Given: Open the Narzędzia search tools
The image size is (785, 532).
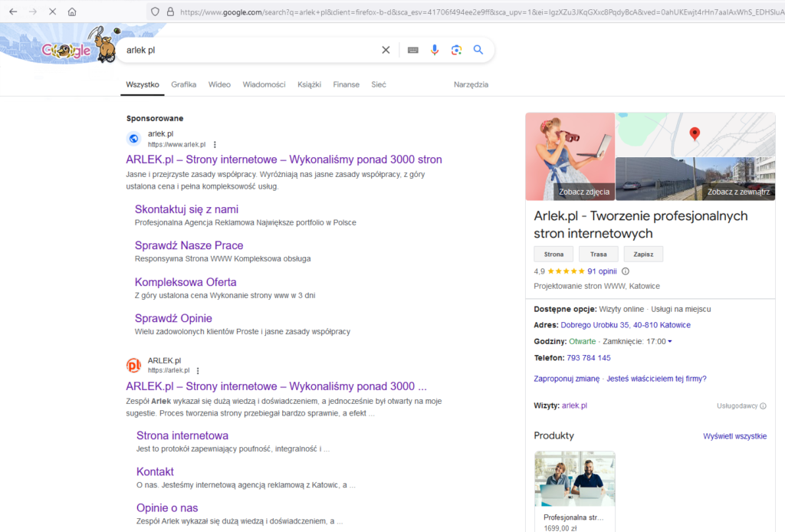Looking at the screenshot, I should pos(471,84).
